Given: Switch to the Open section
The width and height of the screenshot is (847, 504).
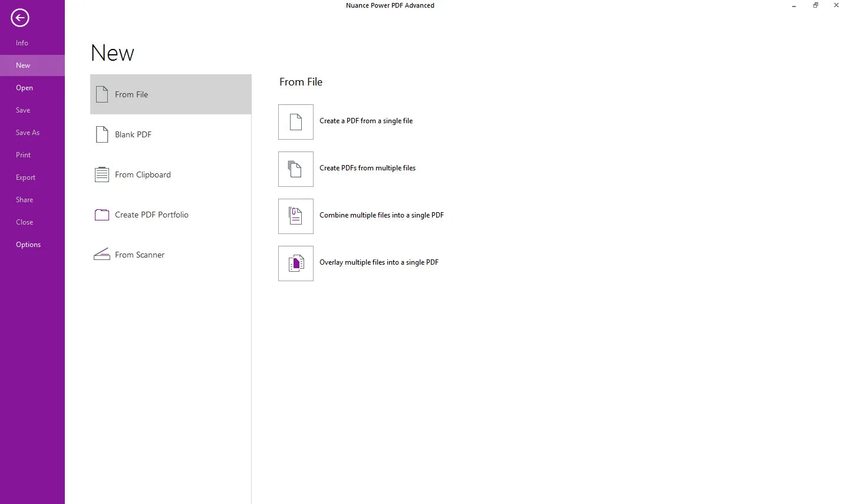Looking at the screenshot, I should [x=24, y=87].
